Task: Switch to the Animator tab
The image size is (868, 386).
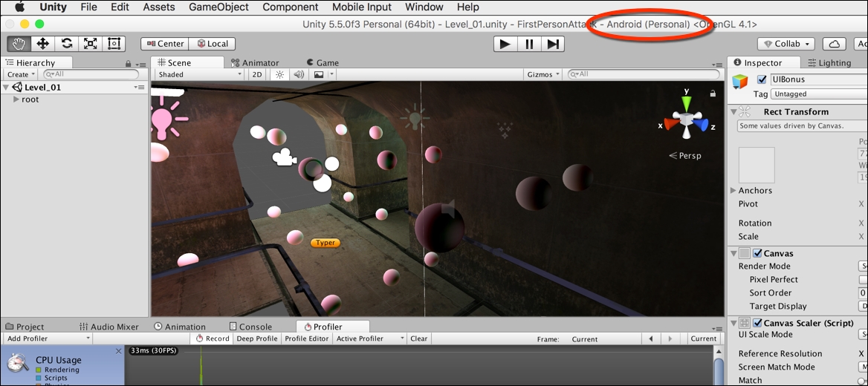Action: click(255, 63)
